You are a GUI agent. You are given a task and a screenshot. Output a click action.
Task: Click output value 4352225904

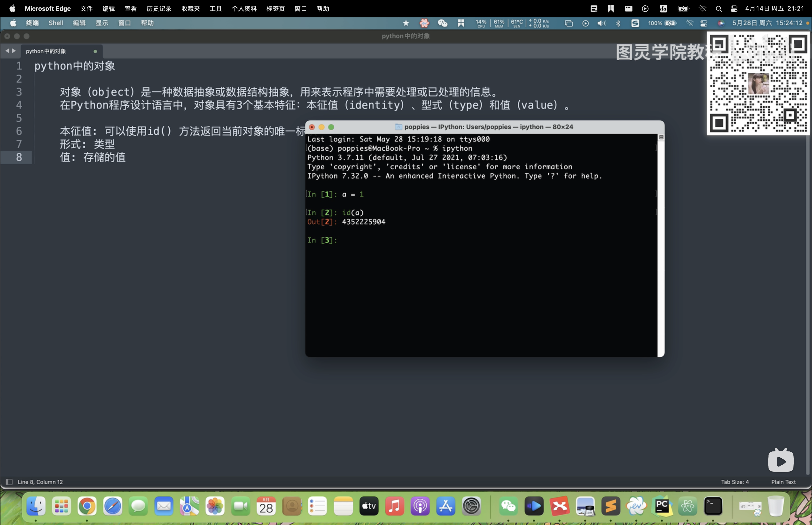(363, 222)
